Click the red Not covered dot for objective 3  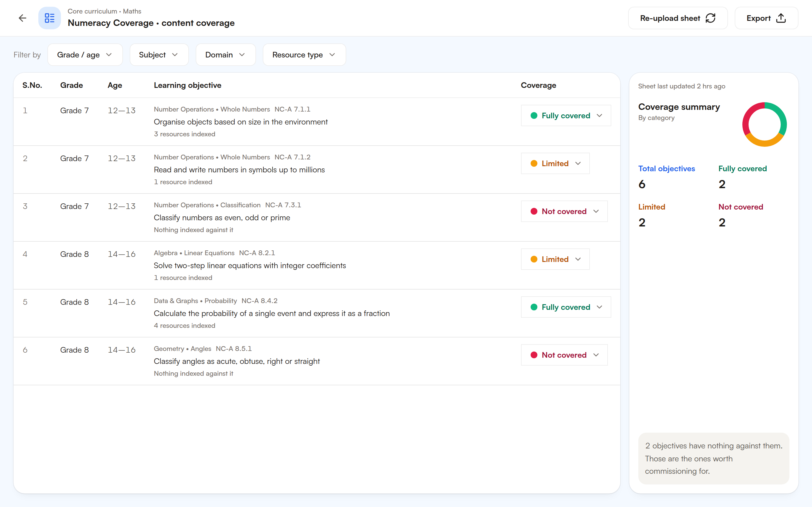[534, 212]
